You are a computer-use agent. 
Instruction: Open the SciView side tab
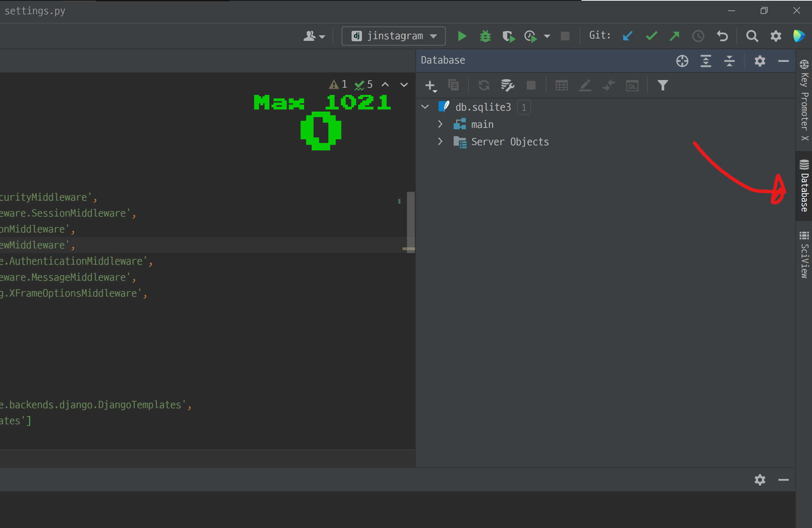tap(804, 255)
